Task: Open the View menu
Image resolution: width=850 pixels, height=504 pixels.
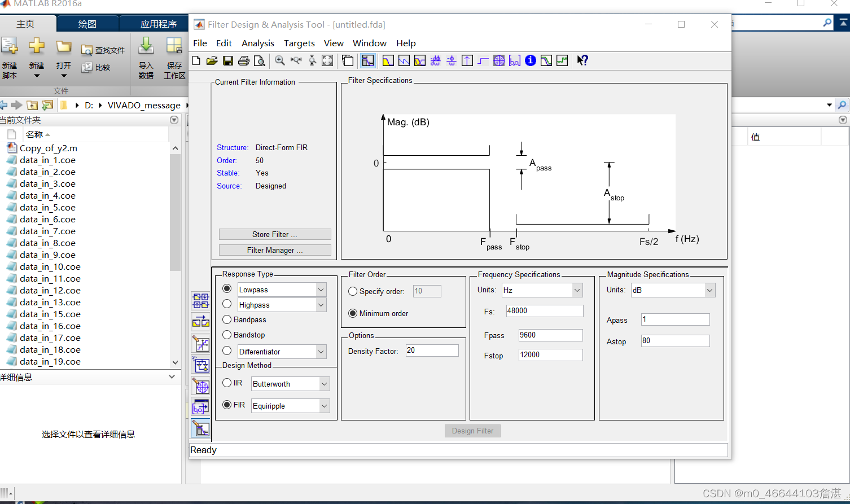Action: tap(334, 43)
